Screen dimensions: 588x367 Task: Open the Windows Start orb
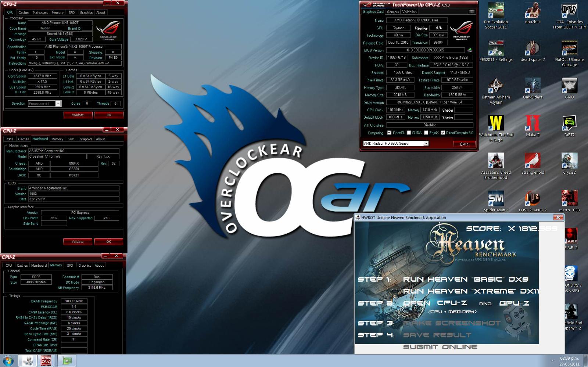point(8,360)
